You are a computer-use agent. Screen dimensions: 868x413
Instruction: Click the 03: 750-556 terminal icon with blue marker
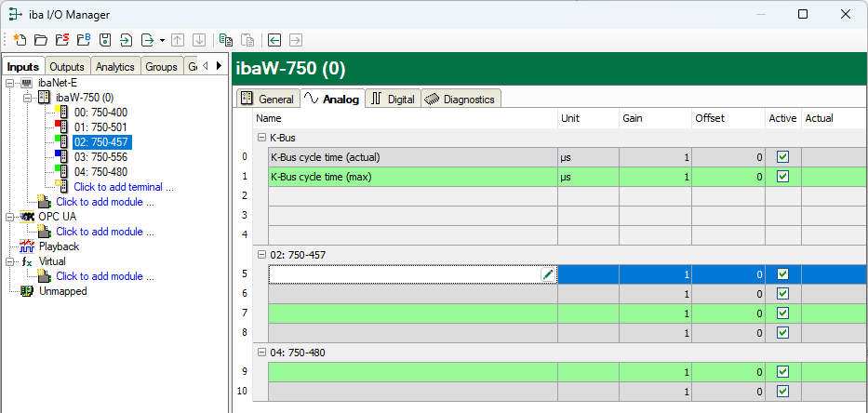[62, 156]
